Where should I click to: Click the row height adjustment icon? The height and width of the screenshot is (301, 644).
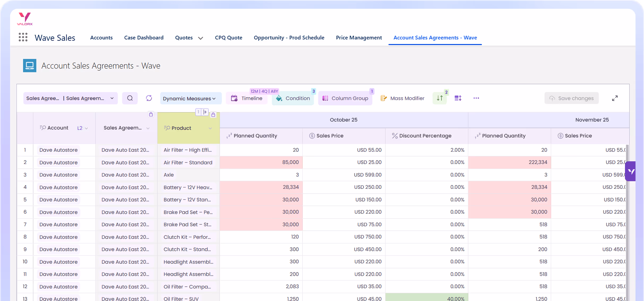458,98
